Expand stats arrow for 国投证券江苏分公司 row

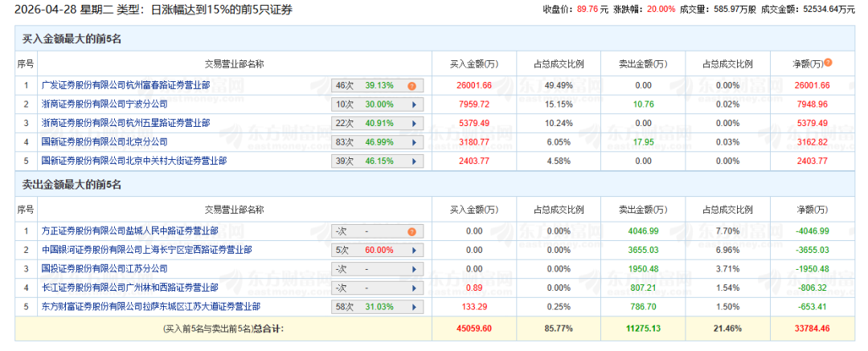pyautogui.click(x=414, y=269)
